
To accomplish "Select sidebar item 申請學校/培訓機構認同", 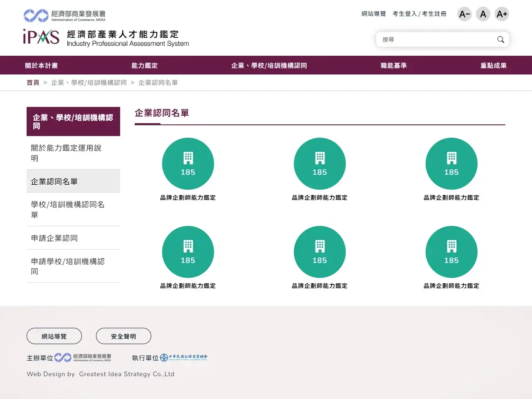I will click(73, 266).
